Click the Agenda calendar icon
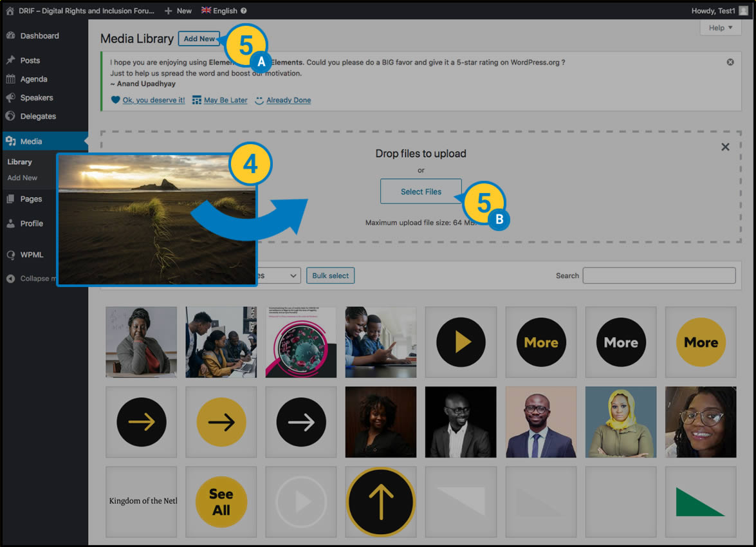 (x=11, y=79)
